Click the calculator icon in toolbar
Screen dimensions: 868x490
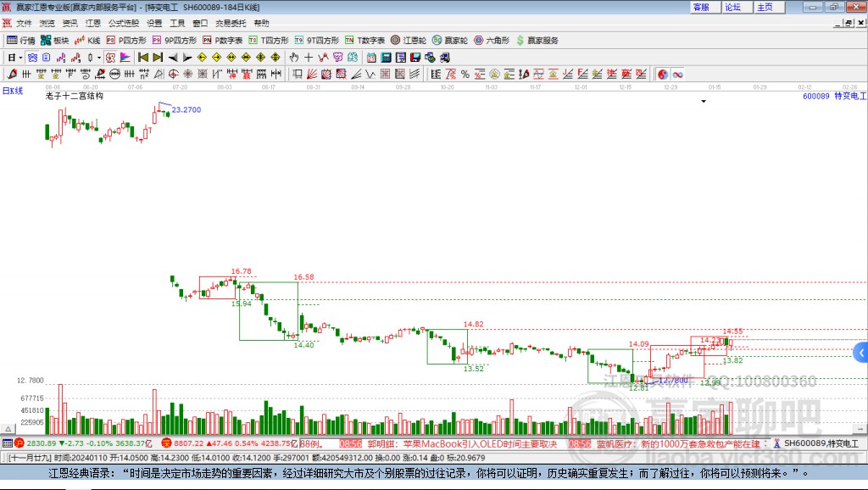pyautogui.click(x=386, y=57)
